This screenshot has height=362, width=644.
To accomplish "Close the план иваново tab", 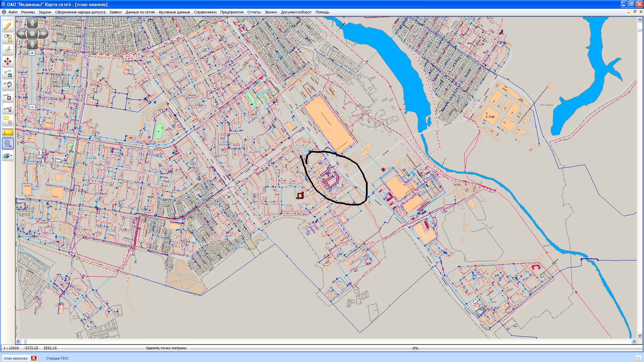I will pyautogui.click(x=34, y=358).
